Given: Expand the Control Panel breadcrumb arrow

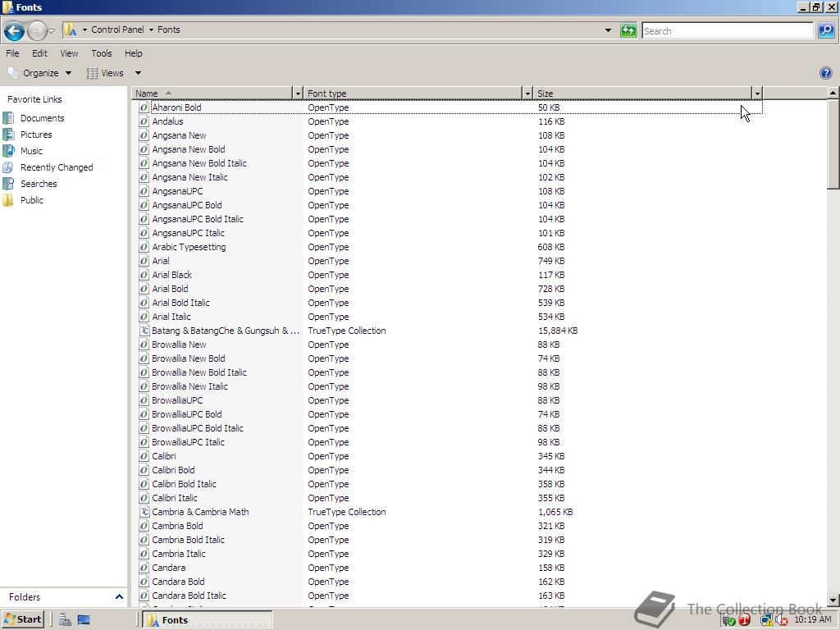Looking at the screenshot, I should tap(151, 30).
